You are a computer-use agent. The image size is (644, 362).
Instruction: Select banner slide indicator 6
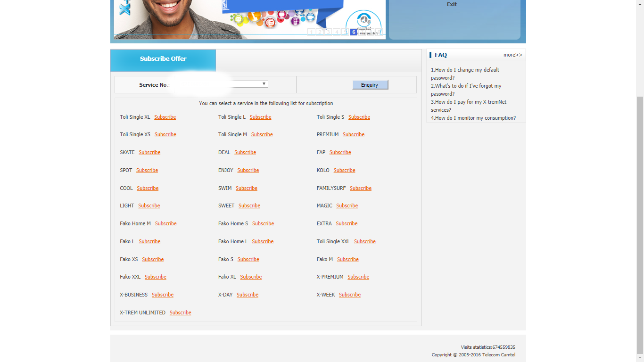click(354, 32)
